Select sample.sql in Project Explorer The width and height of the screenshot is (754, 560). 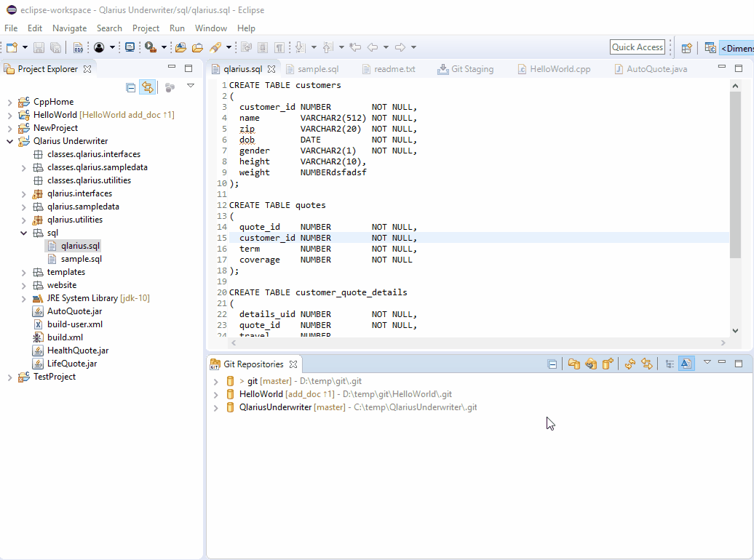point(81,259)
